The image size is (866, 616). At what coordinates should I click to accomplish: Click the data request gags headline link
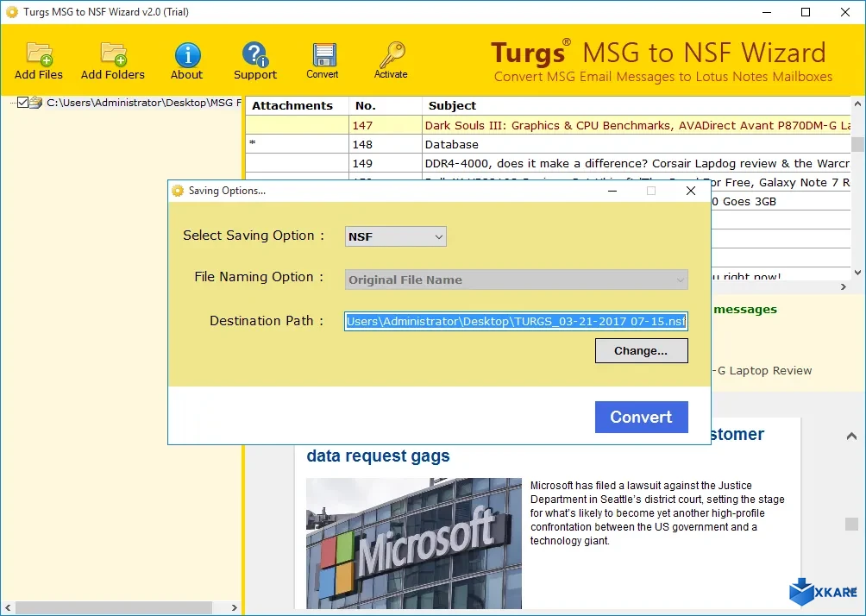pyautogui.click(x=379, y=456)
